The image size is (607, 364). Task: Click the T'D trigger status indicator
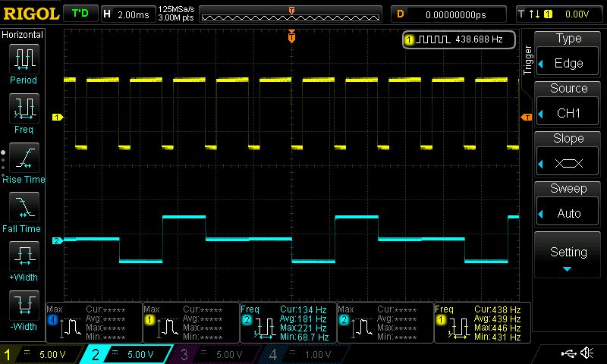point(79,14)
